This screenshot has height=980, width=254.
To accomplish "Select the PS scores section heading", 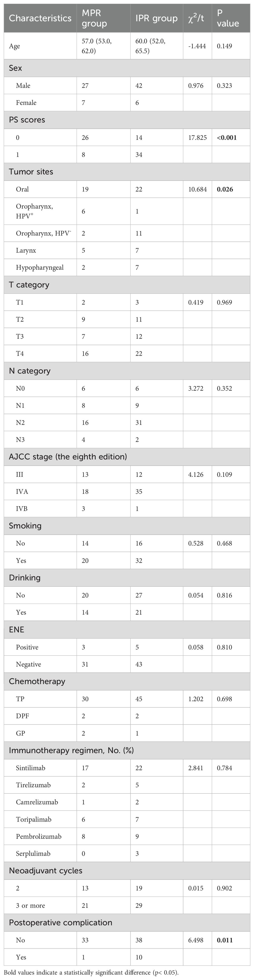I will click(27, 120).
